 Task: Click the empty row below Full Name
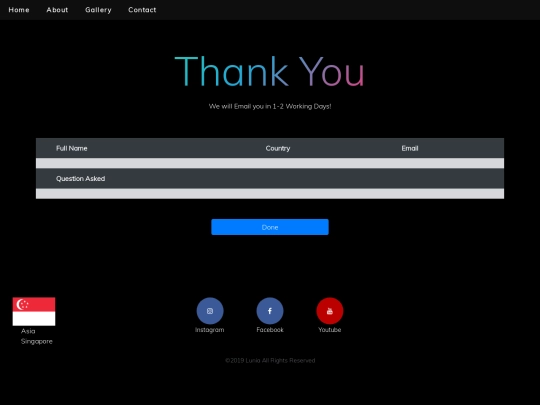(270, 163)
